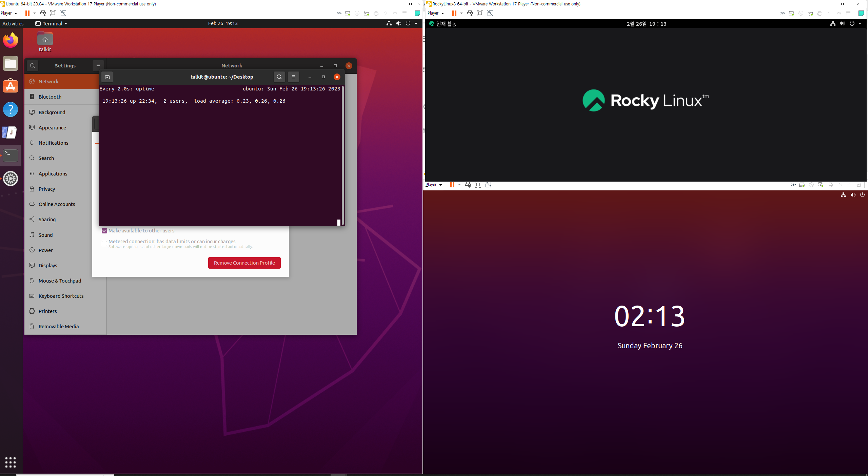This screenshot has width=868, height=476.
Task: Click the terminal search icon
Action: [279, 77]
